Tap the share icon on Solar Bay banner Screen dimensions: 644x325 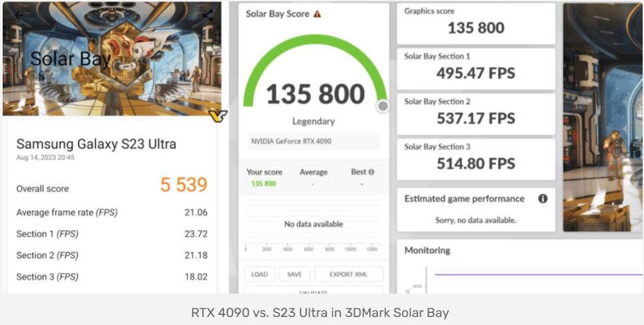(208, 15)
